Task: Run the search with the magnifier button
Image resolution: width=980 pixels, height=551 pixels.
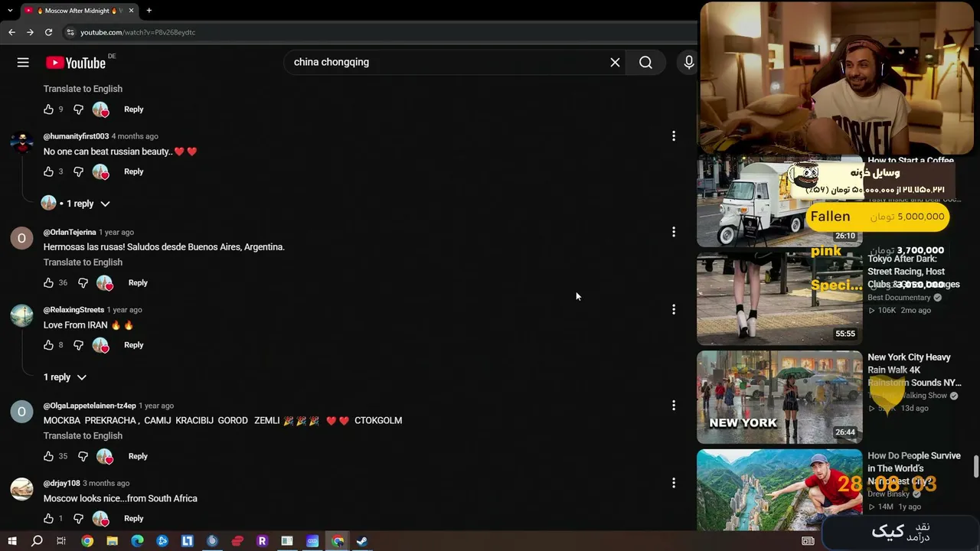Action: tap(645, 63)
